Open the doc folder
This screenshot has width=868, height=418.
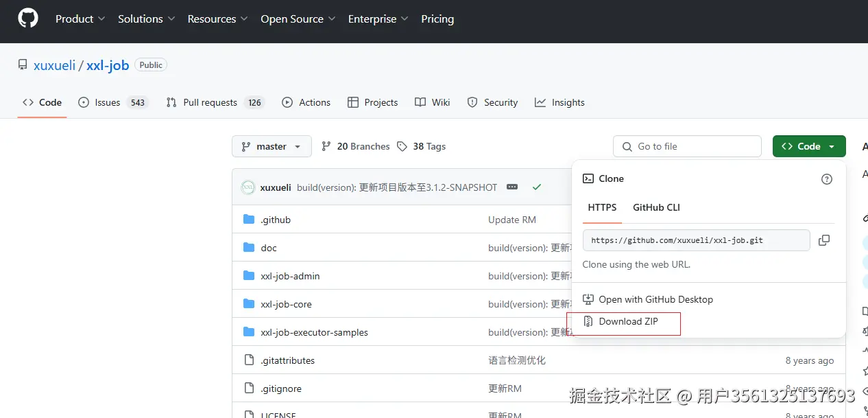[269, 248]
